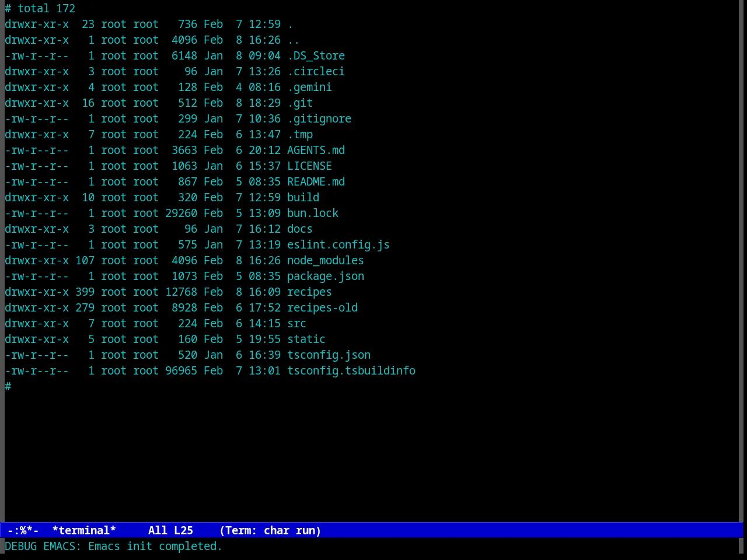Click the eslint.config.js entry

pyautogui.click(x=338, y=244)
